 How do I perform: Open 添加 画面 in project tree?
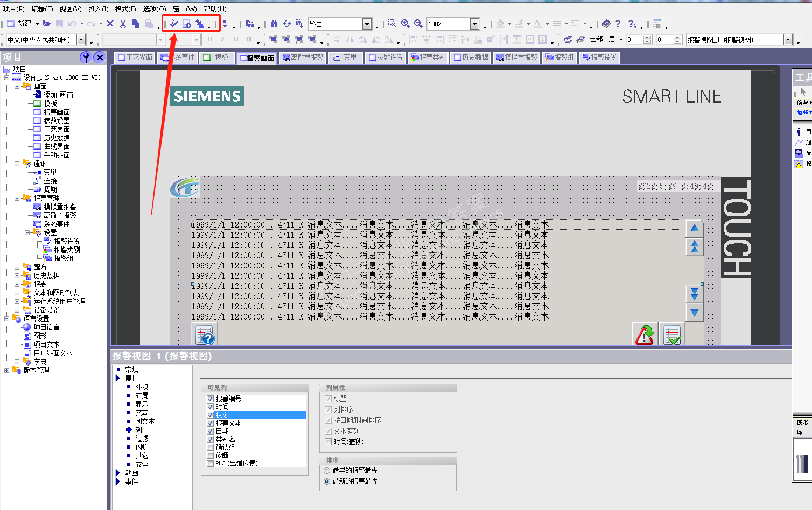pyautogui.click(x=58, y=95)
